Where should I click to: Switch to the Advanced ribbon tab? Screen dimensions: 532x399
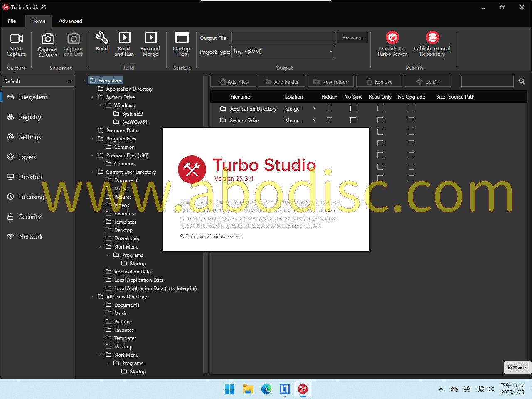pos(70,21)
